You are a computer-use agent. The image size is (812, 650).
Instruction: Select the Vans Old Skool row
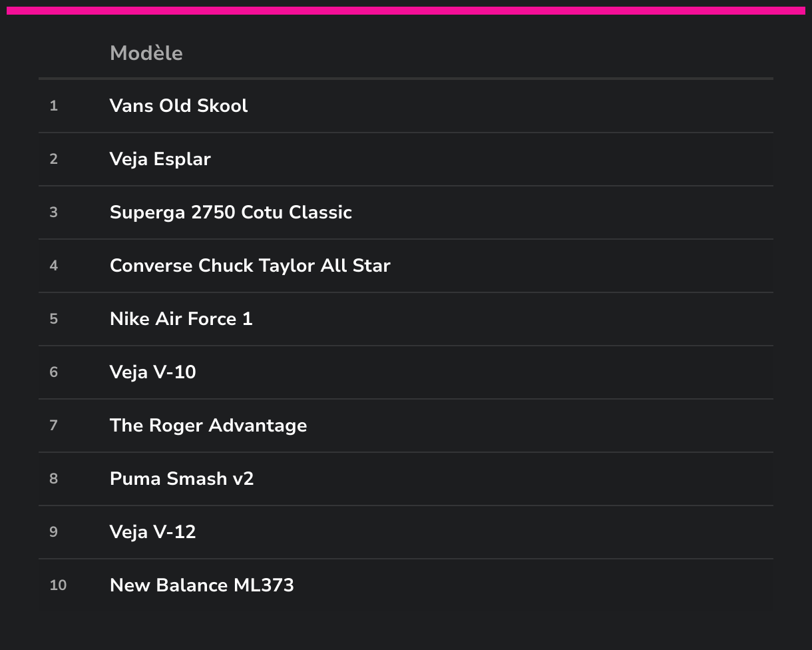pos(405,106)
